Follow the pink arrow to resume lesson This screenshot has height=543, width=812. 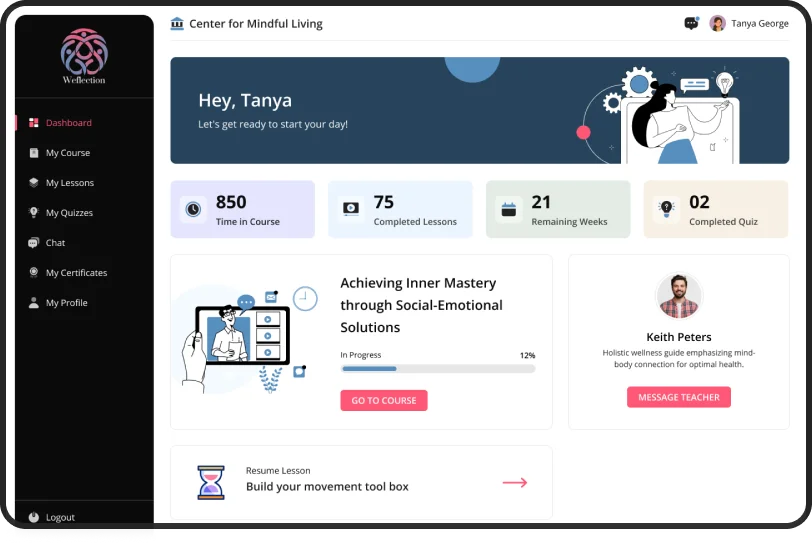(514, 482)
